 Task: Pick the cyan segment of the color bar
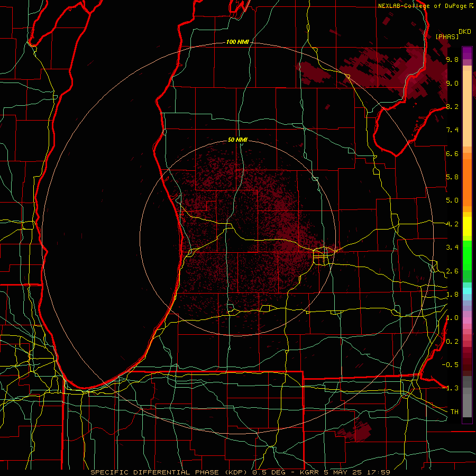[x=467, y=291]
